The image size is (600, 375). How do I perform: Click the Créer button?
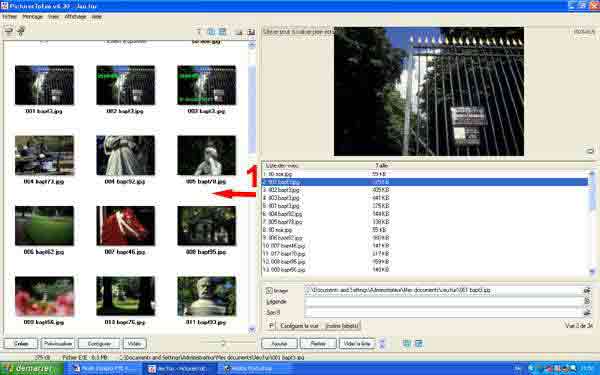tap(21, 344)
